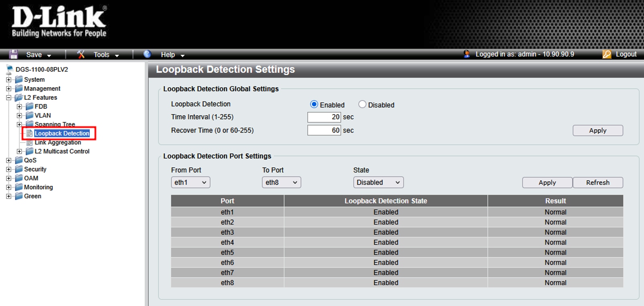Collapse the L2 Features tree node
This screenshot has width=644, height=306.
[x=9, y=97]
